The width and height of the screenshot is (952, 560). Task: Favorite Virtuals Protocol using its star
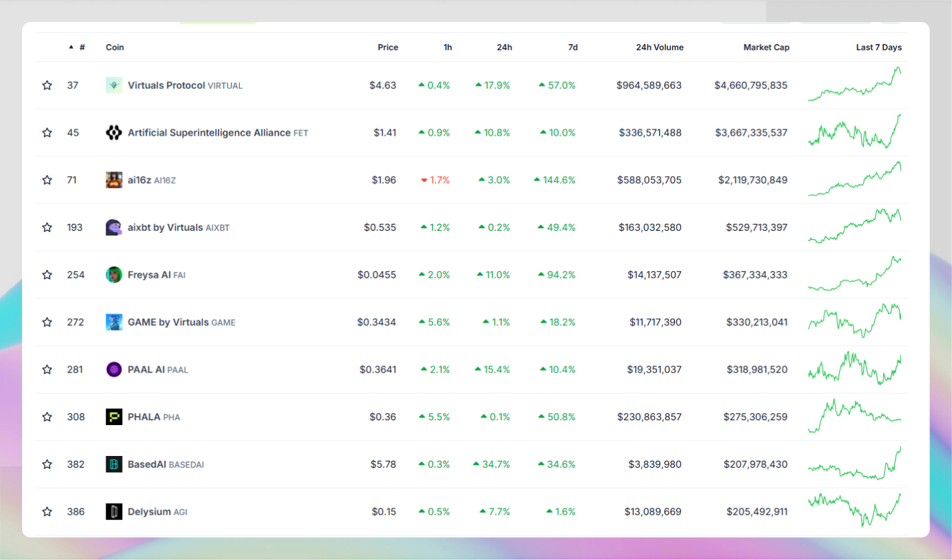(x=47, y=85)
